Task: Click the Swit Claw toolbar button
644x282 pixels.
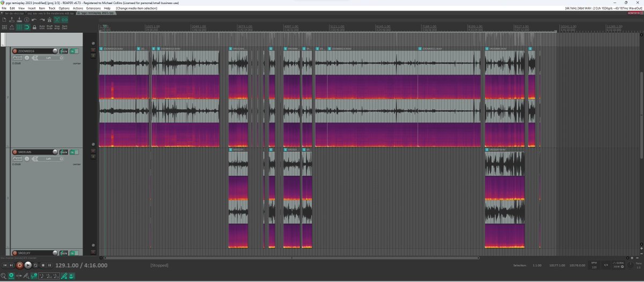Action: 64,27
